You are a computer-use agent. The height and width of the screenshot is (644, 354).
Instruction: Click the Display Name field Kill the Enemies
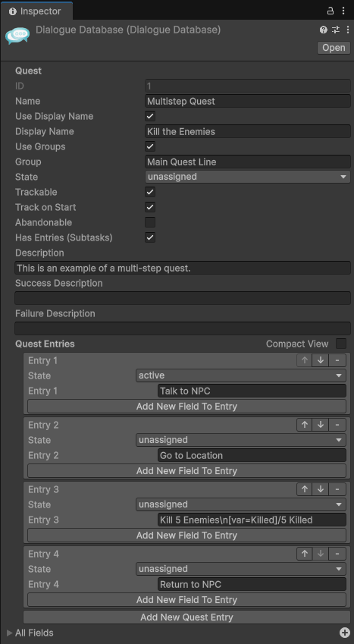tap(248, 131)
